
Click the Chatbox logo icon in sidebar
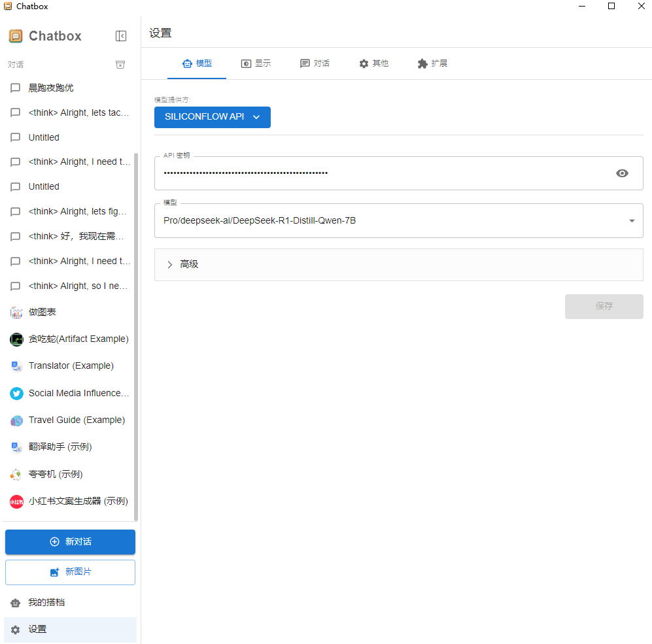pos(16,36)
